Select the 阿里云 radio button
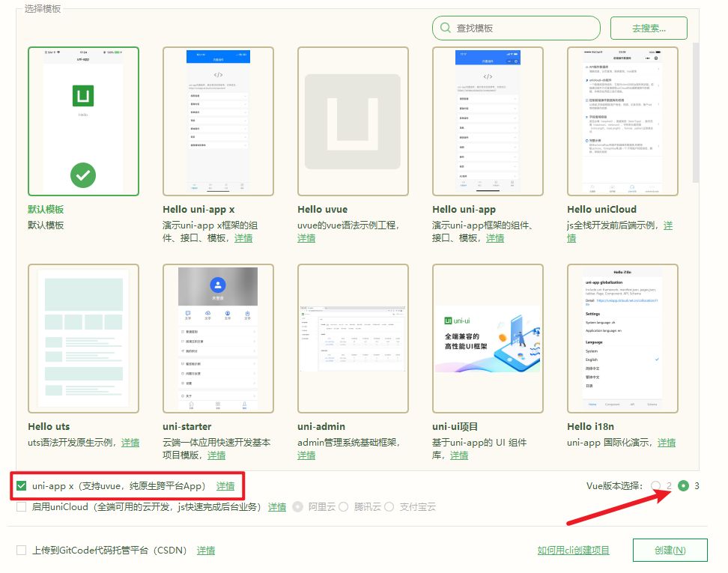This screenshot has width=728, height=573. point(298,506)
